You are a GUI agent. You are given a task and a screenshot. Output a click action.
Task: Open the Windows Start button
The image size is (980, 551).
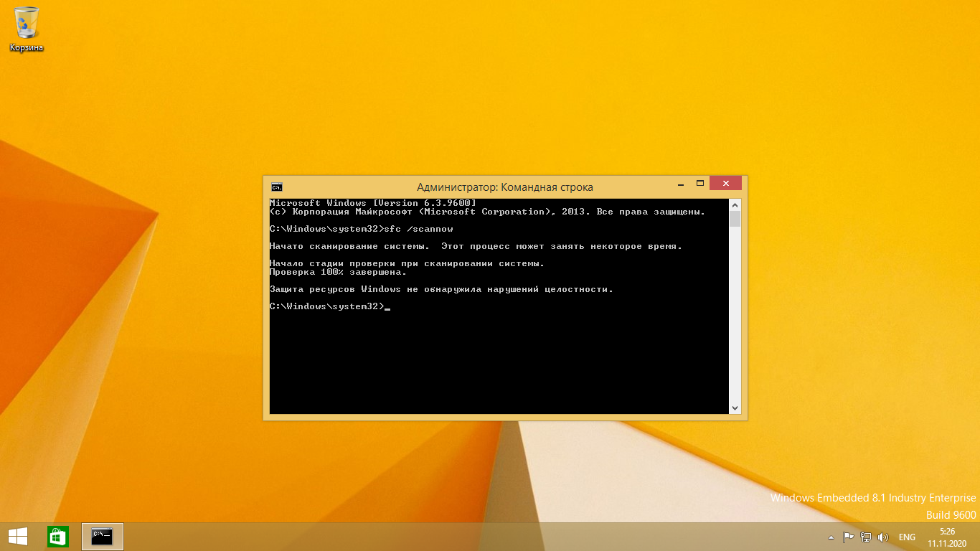18,537
